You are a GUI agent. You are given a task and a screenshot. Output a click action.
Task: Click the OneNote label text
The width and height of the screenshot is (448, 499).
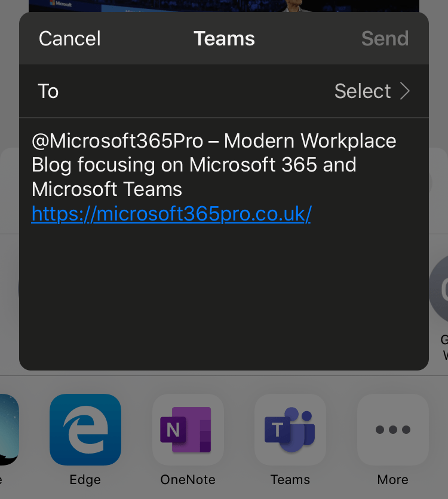[188, 479]
